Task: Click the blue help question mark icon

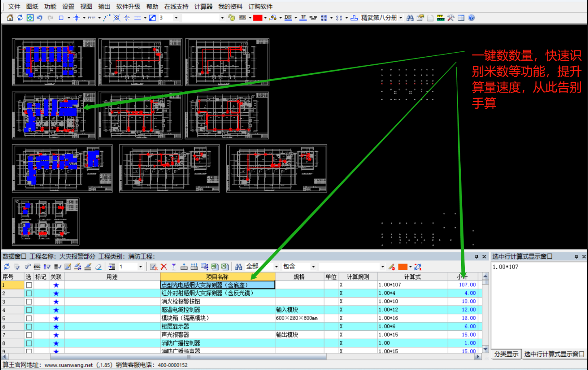Action: [471, 18]
